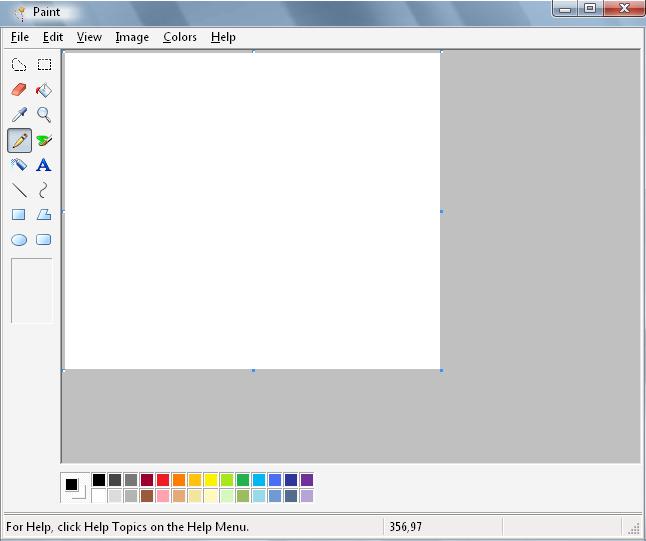Pick the Eraser tool
This screenshot has height=541, width=646.
19,89
